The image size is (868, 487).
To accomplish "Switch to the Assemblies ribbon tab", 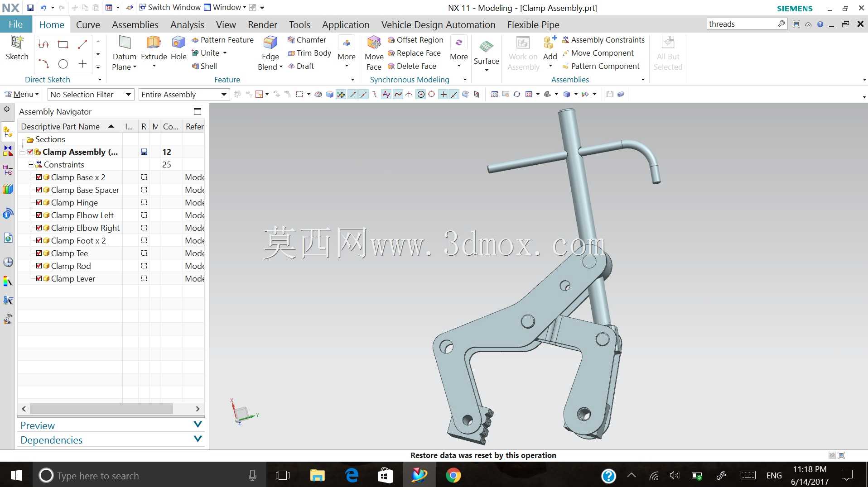I will click(135, 24).
